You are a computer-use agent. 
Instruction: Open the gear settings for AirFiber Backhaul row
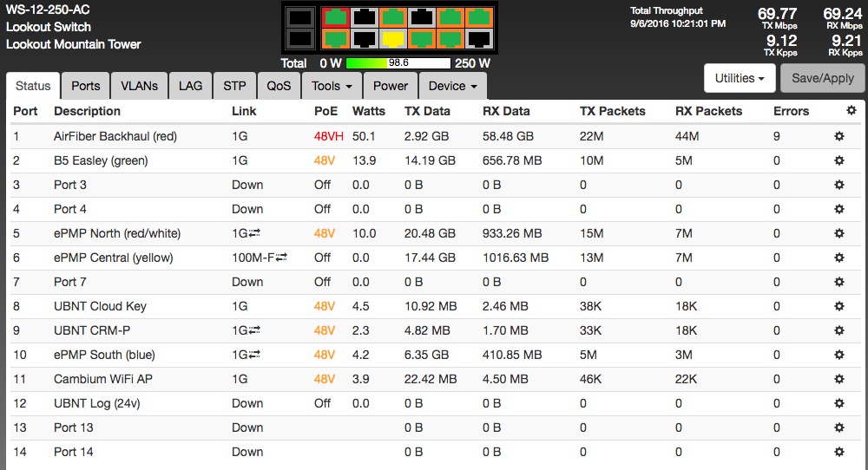pyautogui.click(x=838, y=136)
